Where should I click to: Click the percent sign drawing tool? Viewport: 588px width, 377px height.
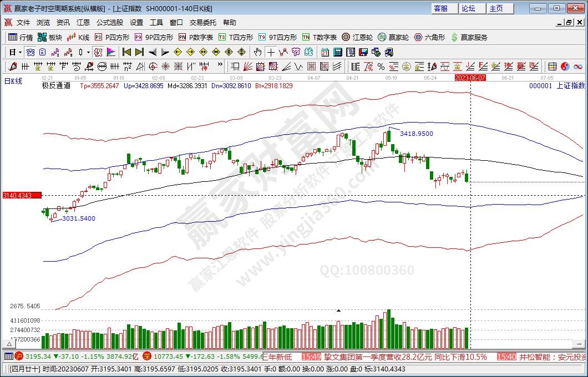[381, 67]
